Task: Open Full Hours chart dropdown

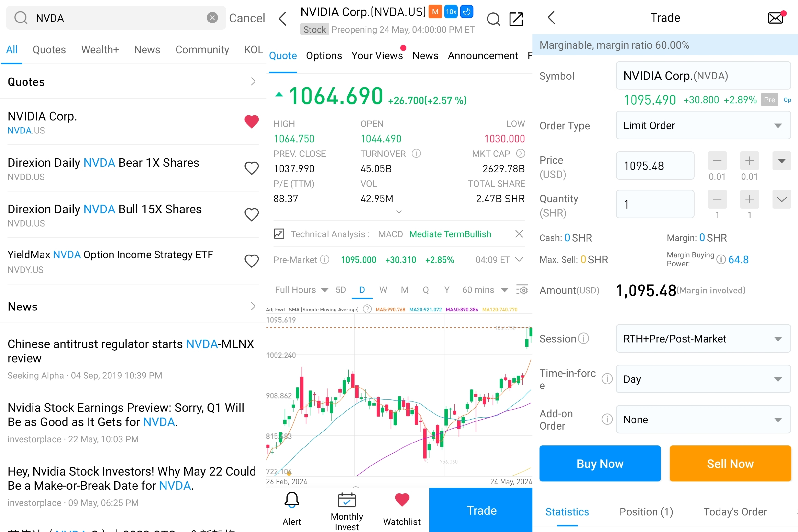Action: [301, 290]
